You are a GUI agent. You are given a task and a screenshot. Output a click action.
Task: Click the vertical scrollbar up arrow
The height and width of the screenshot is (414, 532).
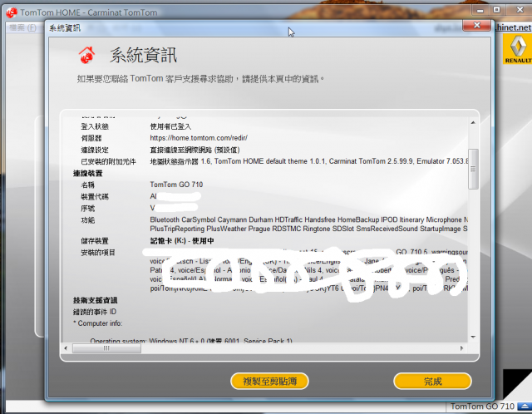click(x=473, y=122)
